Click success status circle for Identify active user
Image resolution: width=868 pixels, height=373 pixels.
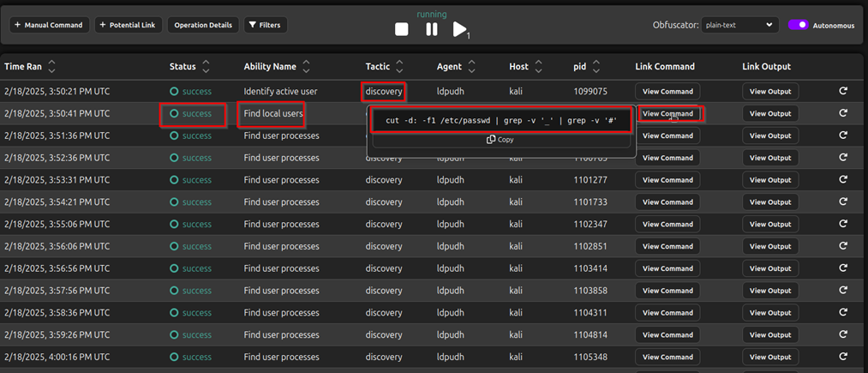click(x=174, y=92)
